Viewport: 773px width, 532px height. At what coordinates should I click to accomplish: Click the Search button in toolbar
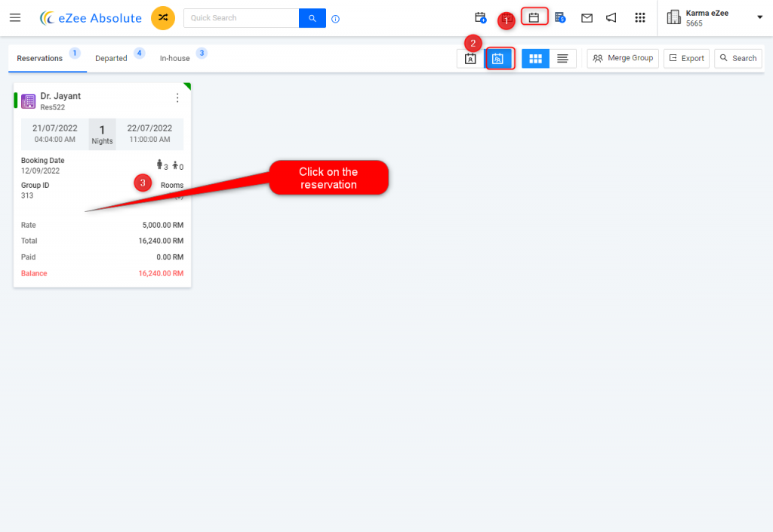coord(738,58)
